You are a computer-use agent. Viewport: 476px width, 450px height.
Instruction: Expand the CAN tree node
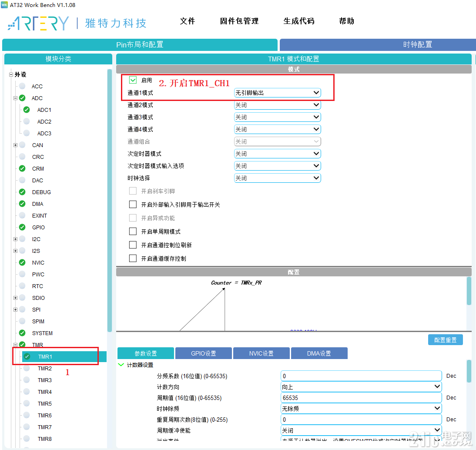(x=16, y=145)
